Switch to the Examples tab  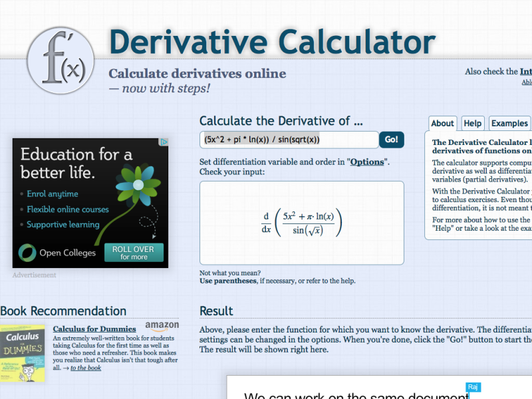coord(509,123)
